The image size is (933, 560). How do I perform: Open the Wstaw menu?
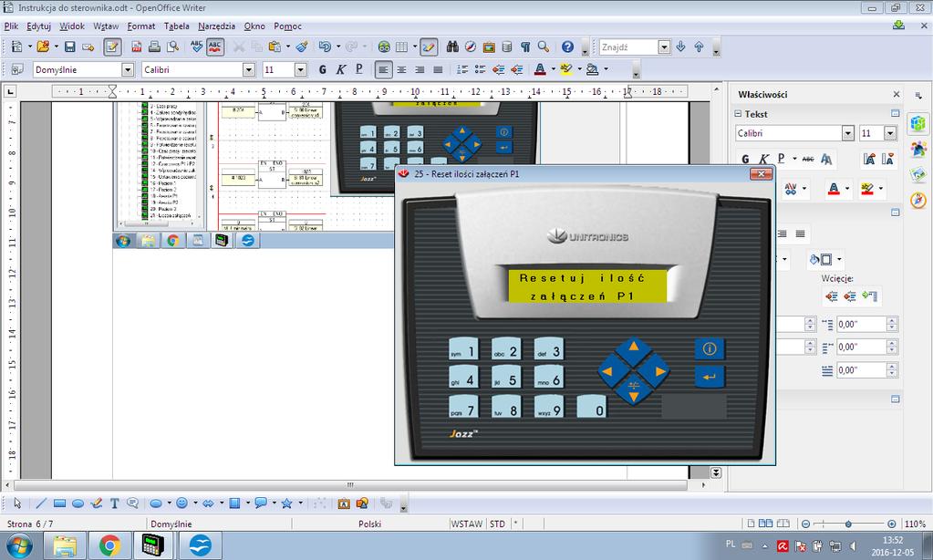pyautogui.click(x=106, y=26)
